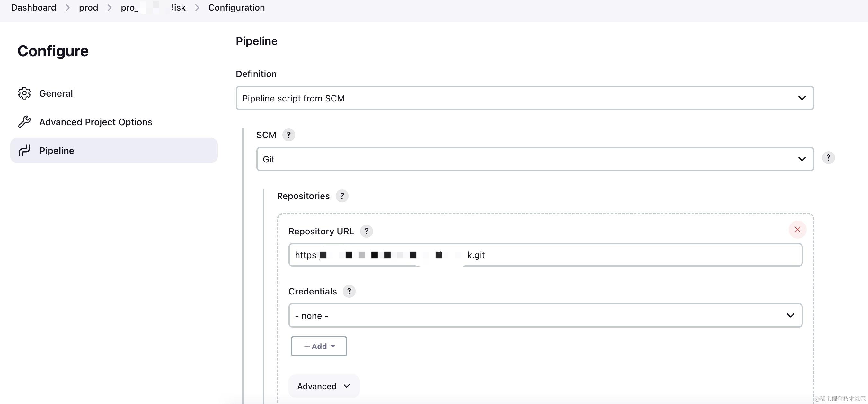
Task: Open Configuration breadcrumb item
Action: click(236, 7)
